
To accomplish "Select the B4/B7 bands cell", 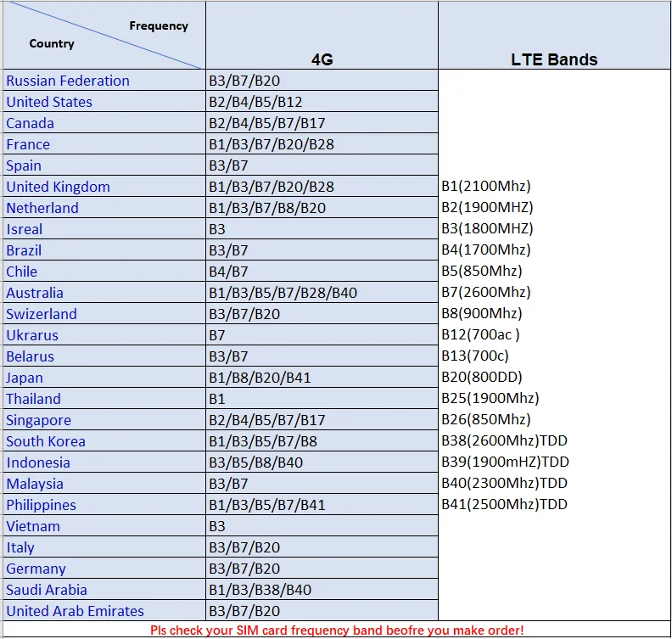I will point(322,272).
